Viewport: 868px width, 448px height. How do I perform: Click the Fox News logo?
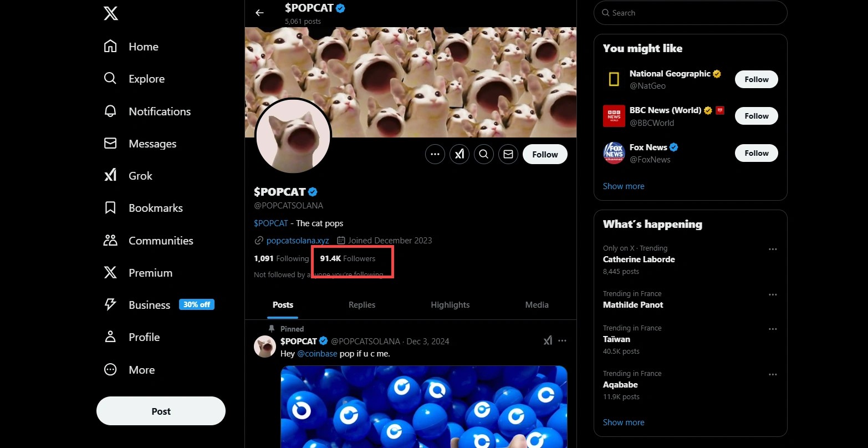pyautogui.click(x=614, y=153)
